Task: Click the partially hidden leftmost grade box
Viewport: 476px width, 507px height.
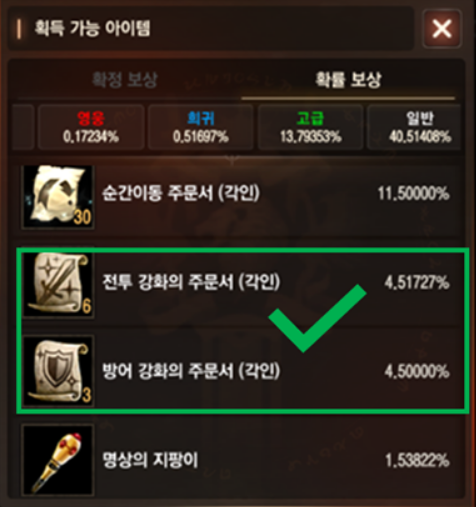Action: (x=23, y=127)
